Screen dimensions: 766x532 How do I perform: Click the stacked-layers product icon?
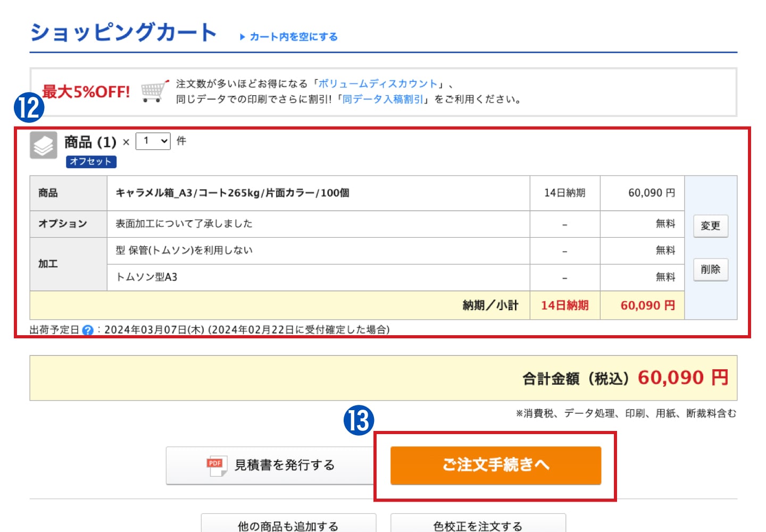coord(43,145)
